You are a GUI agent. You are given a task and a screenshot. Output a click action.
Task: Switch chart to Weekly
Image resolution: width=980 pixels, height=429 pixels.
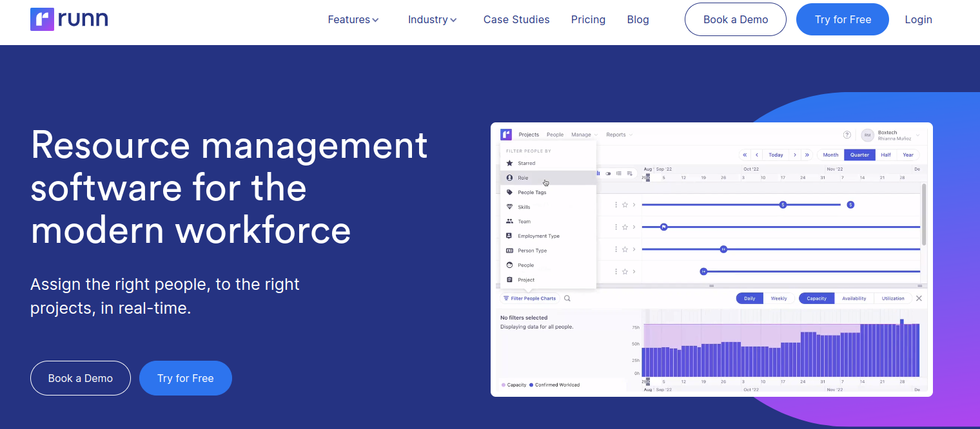pyautogui.click(x=779, y=298)
